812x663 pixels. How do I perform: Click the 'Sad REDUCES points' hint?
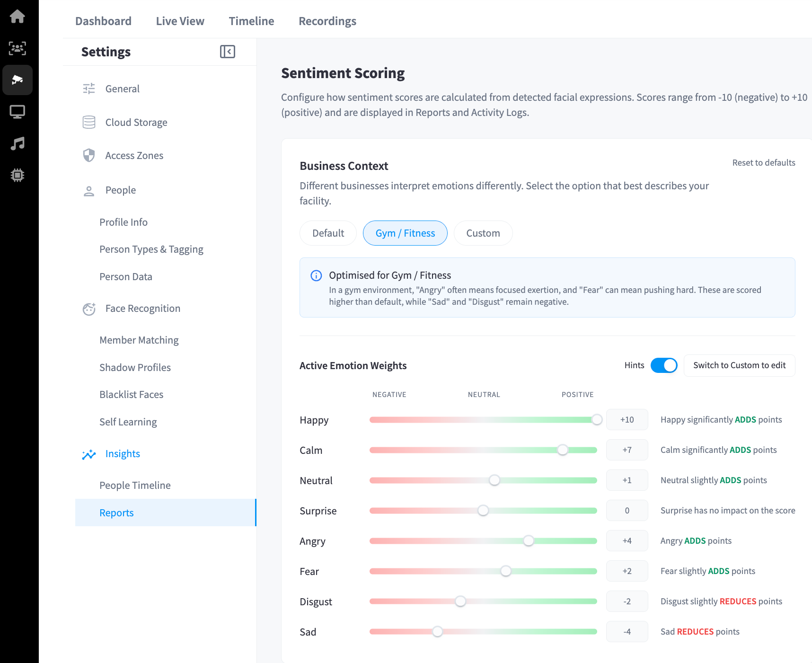click(700, 632)
